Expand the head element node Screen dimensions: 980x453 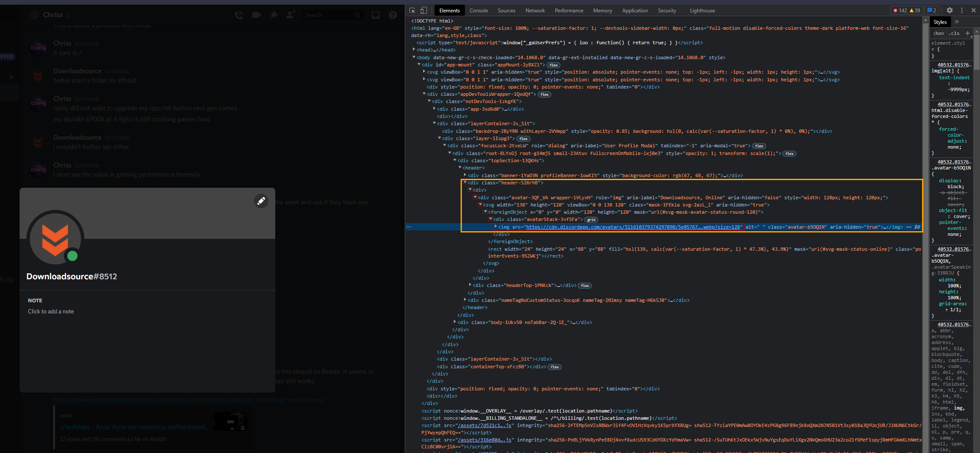tap(414, 50)
